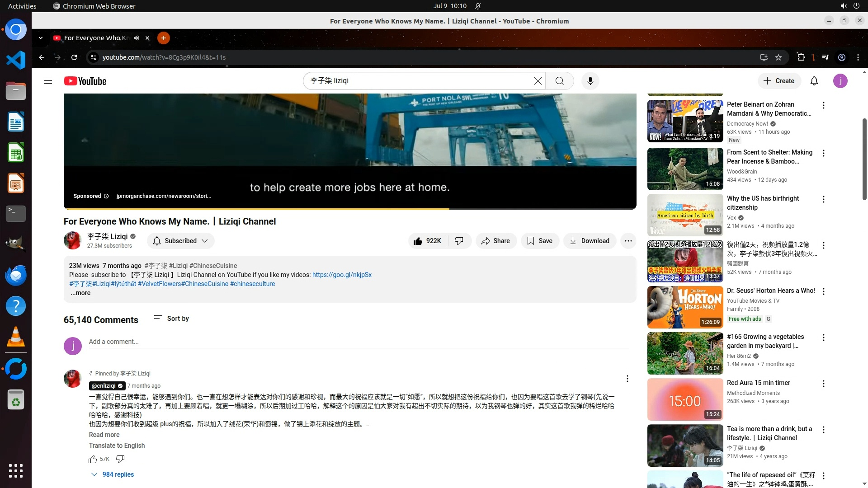Viewport: 868px width, 488px height.
Task: Open the Ubuntu Activities overview
Action: tap(22, 6)
